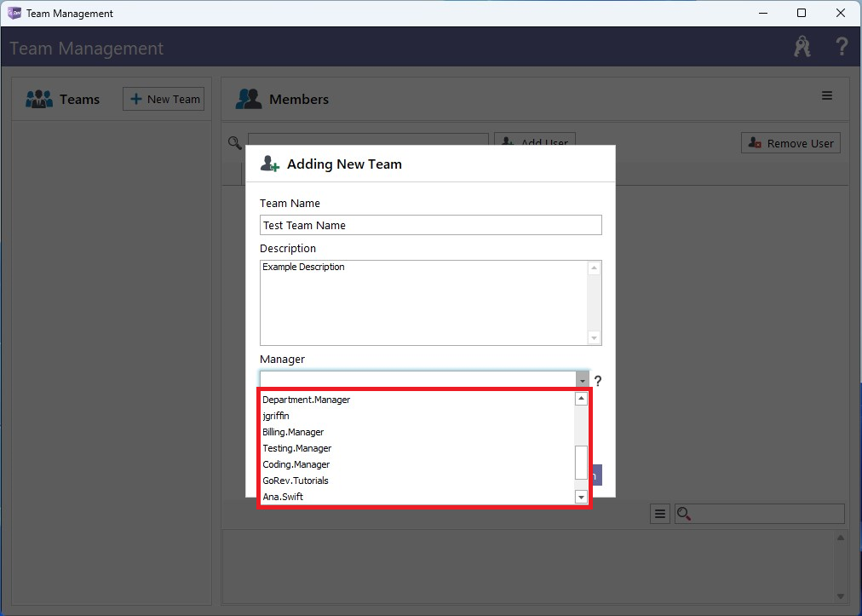
Task: Toggle the Manager combo box arrow
Action: [582, 380]
